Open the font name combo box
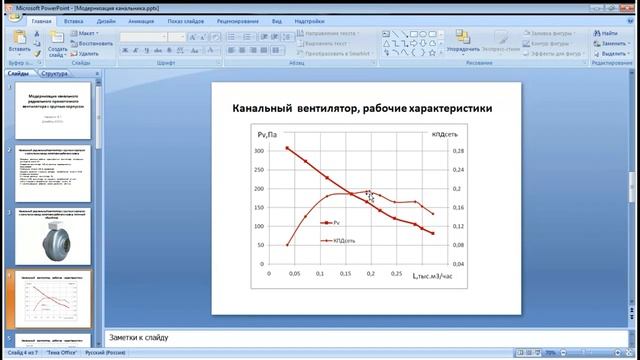Viewport: 640px width, 360px height. coord(143,37)
